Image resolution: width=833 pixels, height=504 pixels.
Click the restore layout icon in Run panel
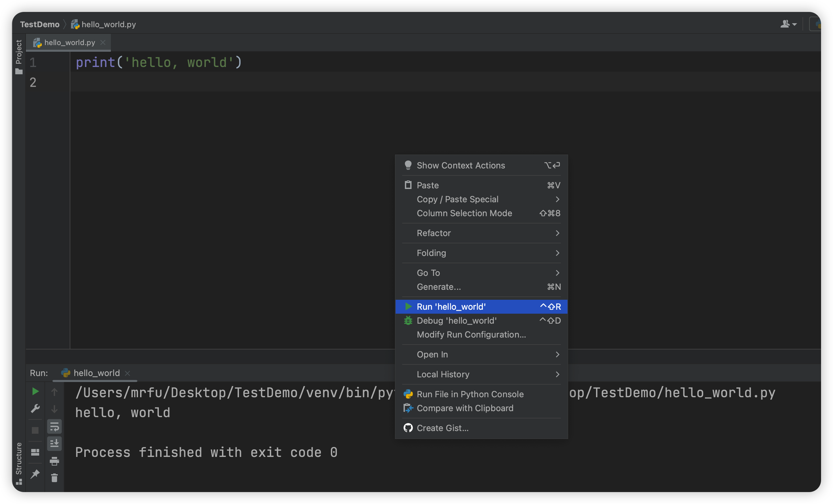click(35, 452)
